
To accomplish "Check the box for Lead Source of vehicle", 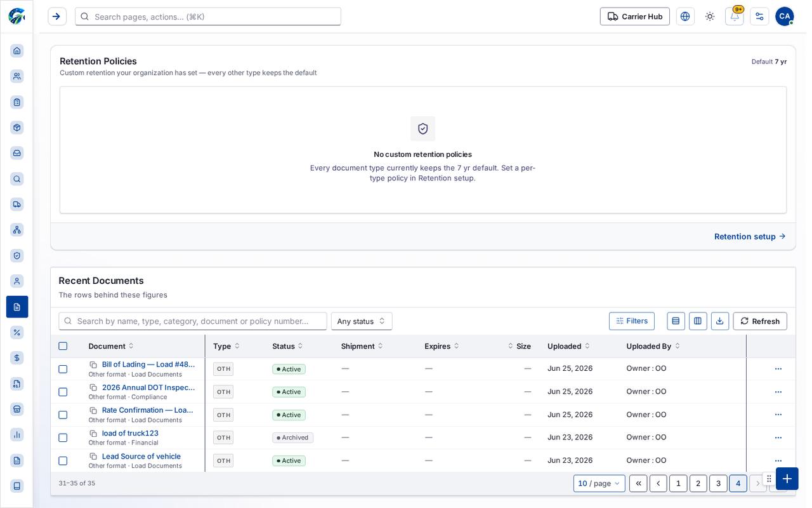I will point(63,461).
